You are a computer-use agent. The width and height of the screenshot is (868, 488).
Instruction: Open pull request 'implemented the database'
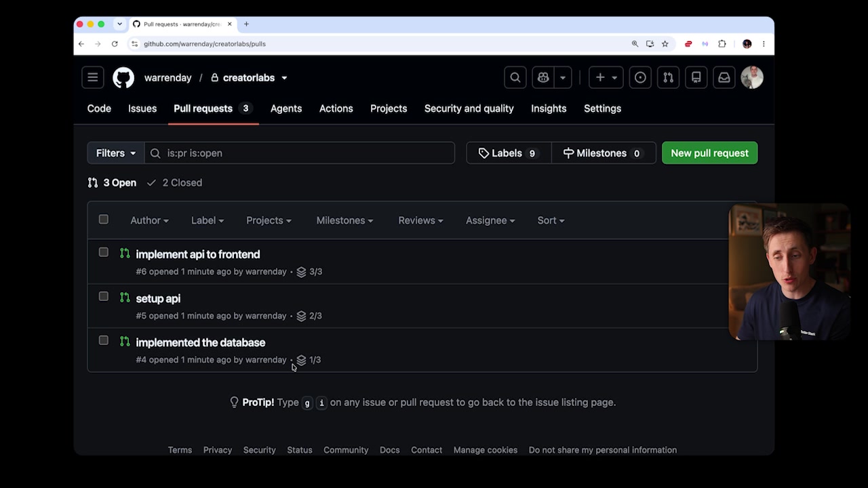(x=201, y=343)
